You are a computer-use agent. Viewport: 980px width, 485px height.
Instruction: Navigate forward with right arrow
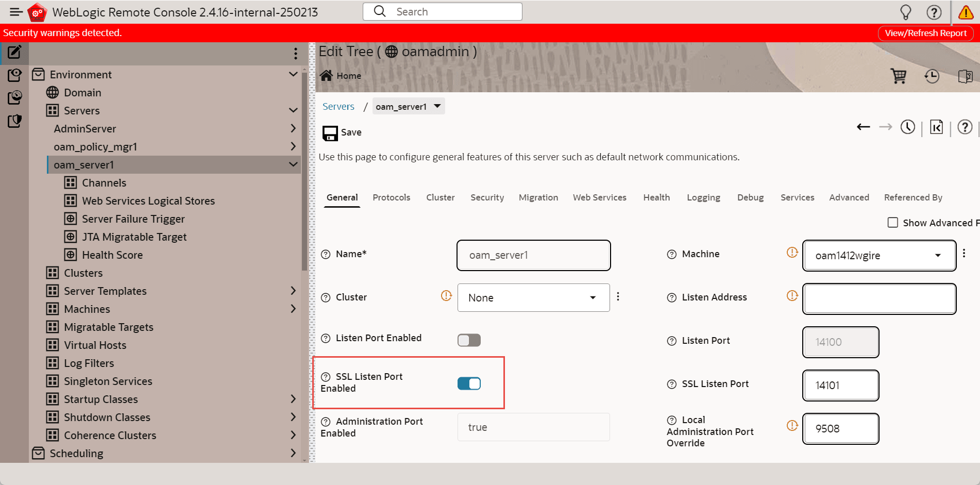pos(886,127)
